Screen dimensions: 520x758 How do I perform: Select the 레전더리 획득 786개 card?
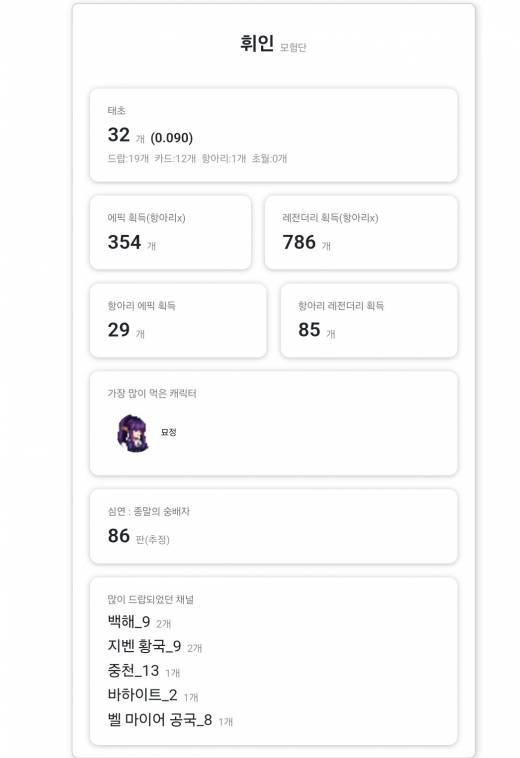361,233
